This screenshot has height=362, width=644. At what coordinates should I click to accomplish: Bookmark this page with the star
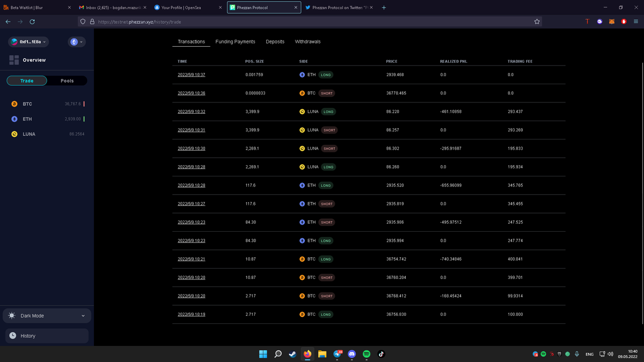coord(537,21)
